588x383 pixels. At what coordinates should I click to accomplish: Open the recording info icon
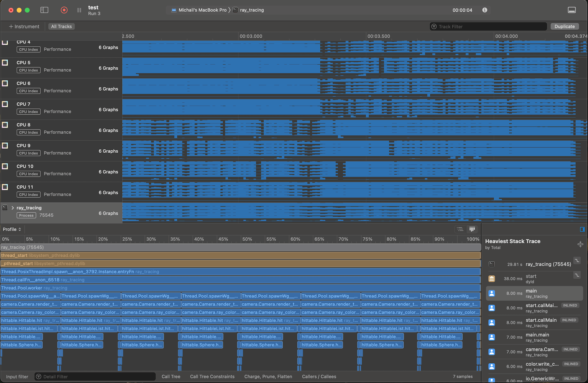[x=484, y=10]
